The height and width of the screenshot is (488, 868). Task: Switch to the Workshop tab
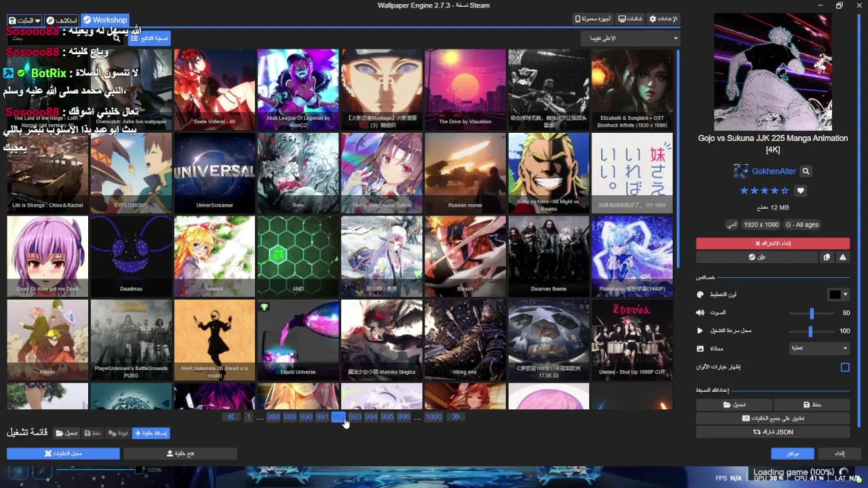(x=104, y=20)
